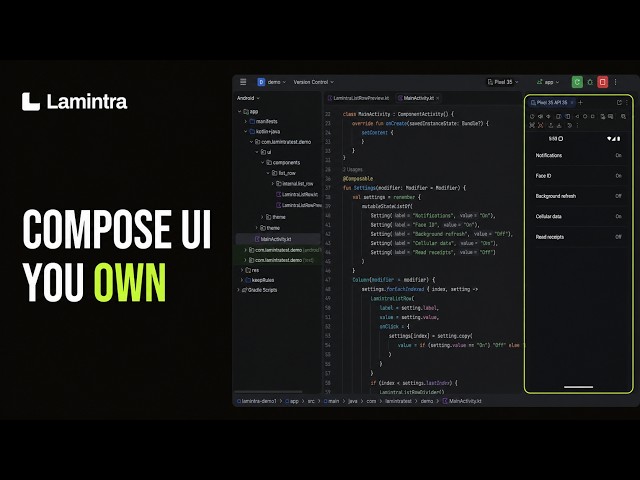Add a new device tab with plus icon
Viewport: 640px width, 480px height.
pyautogui.click(x=580, y=102)
